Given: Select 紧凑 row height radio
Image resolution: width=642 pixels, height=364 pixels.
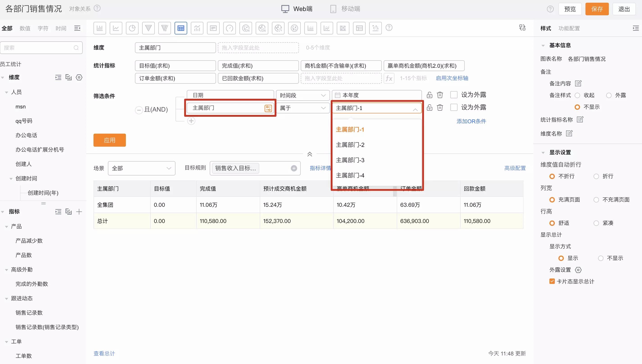Looking at the screenshot, I should click(596, 223).
